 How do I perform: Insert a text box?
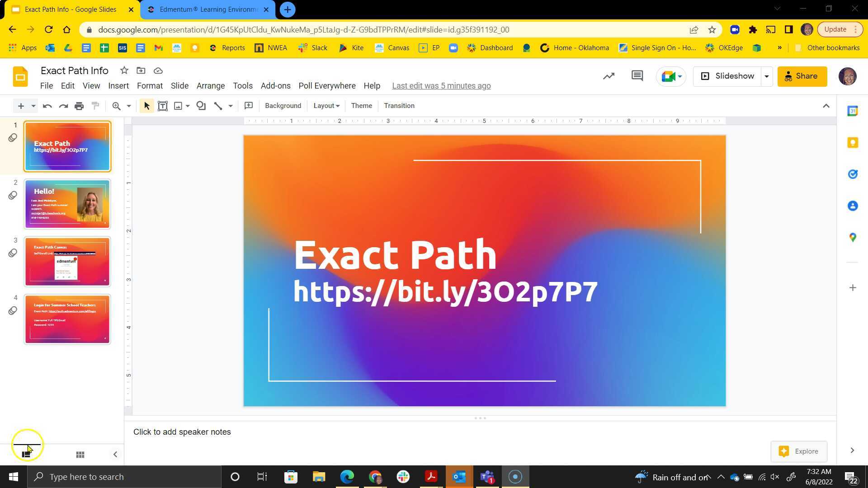(x=163, y=106)
